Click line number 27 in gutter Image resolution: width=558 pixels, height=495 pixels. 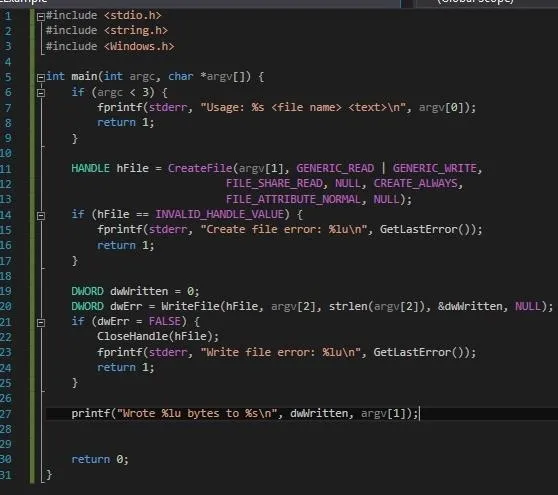6,414
